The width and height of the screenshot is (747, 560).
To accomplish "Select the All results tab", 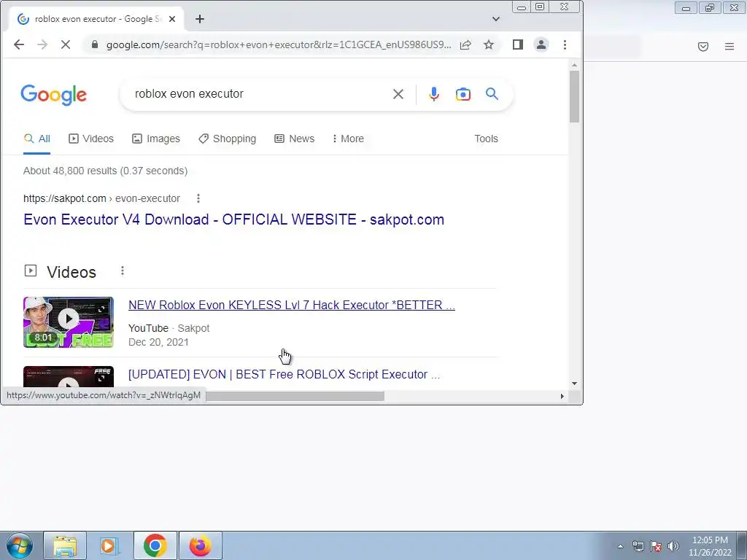I will 36,139.
